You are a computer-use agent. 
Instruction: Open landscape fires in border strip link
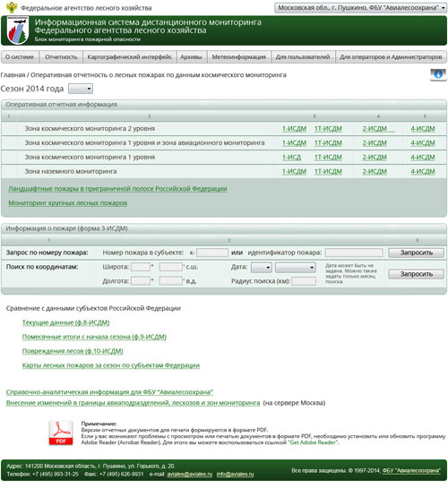117,189
